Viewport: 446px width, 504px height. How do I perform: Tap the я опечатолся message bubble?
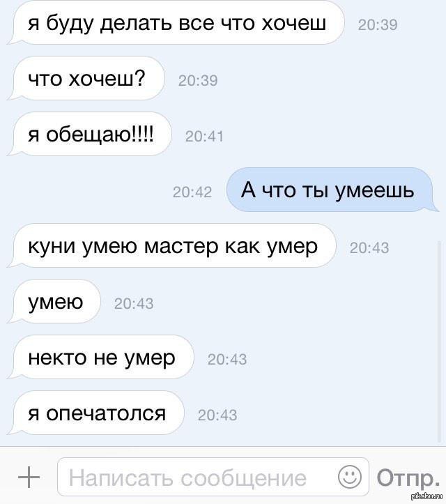tap(95, 413)
